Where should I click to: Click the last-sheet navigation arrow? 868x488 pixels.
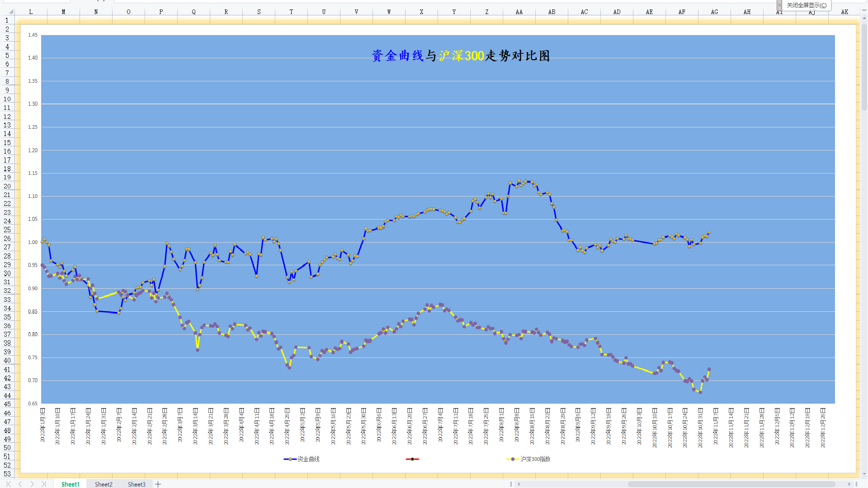[44, 484]
